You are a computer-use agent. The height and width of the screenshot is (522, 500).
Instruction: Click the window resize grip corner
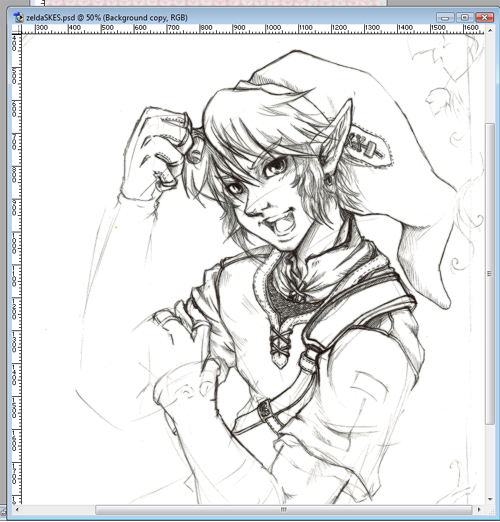[x=490, y=510]
